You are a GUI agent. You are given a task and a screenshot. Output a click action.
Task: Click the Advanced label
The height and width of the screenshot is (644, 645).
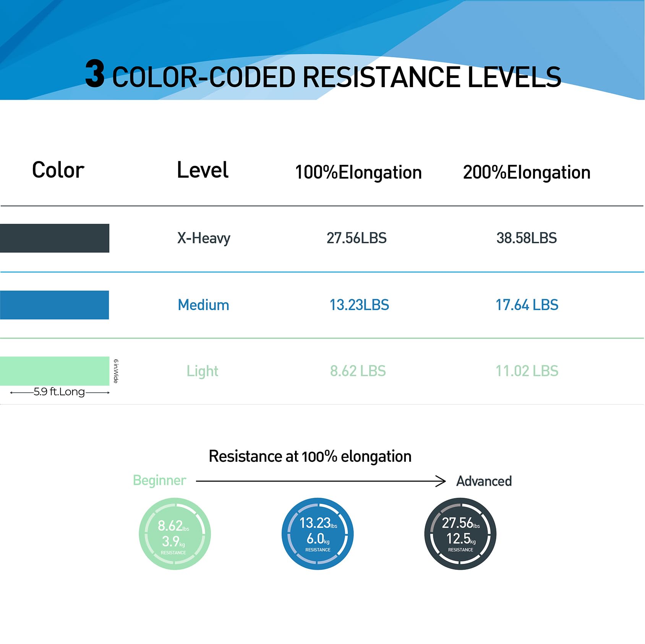pos(484,481)
